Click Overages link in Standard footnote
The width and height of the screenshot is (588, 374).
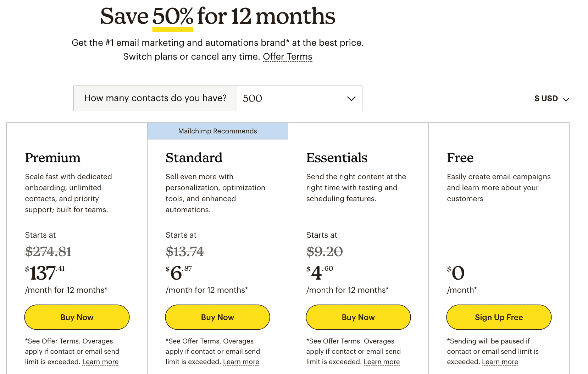point(238,341)
